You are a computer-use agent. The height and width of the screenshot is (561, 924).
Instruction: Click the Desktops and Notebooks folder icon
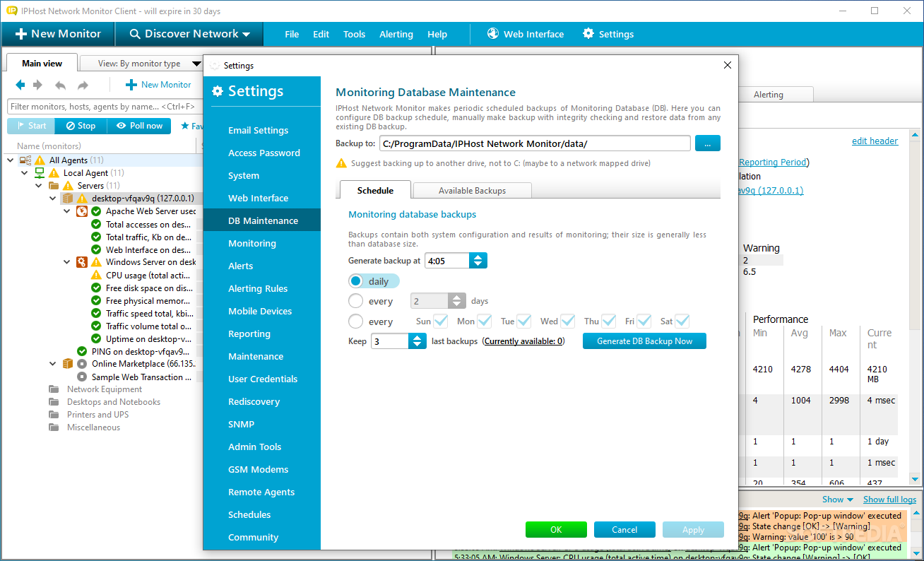[54, 402]
